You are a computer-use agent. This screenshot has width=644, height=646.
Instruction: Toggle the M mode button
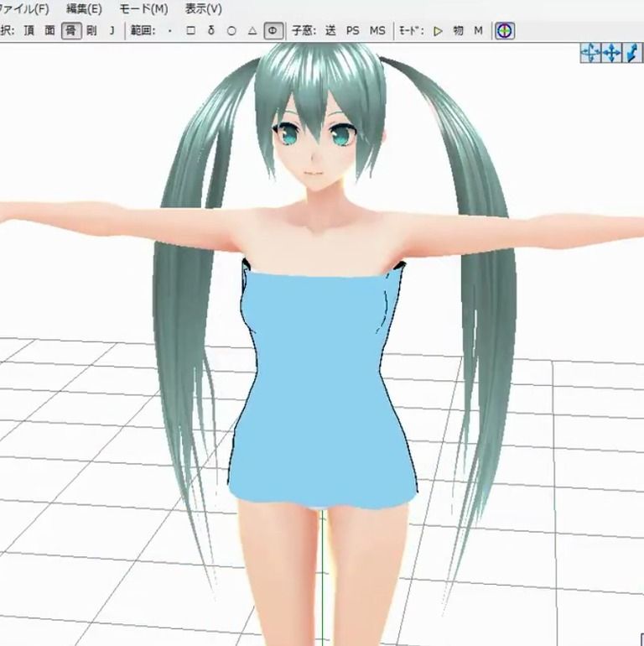point(478,31)
